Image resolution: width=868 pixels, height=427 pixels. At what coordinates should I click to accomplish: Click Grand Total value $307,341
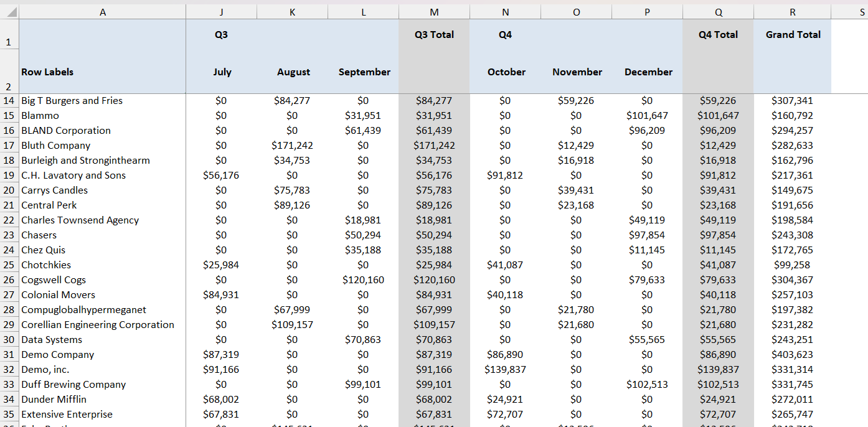tap(792, 101)
